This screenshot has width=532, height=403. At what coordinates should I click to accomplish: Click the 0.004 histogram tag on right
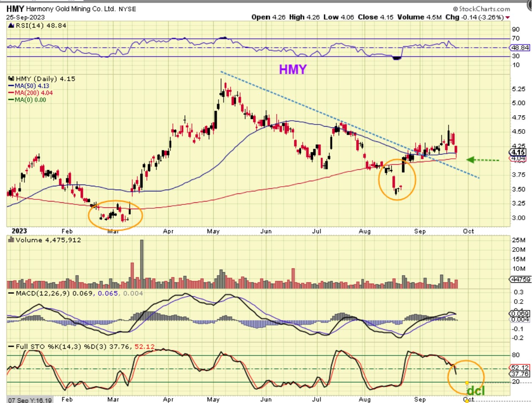(520, 319)
